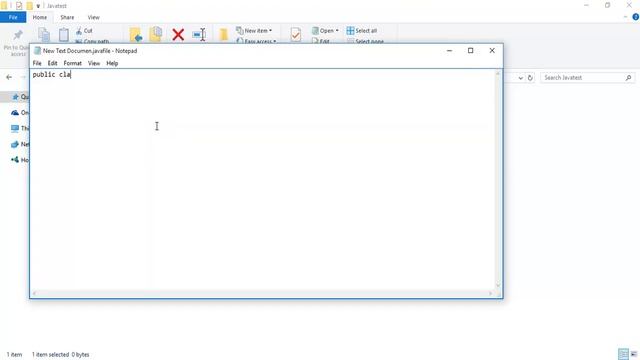Click Select all in Explorer ribbon
640x360 pixels.
point(362,31)
